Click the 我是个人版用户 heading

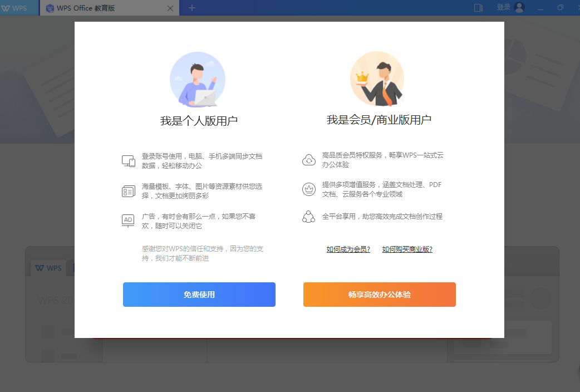click(199, 121)
